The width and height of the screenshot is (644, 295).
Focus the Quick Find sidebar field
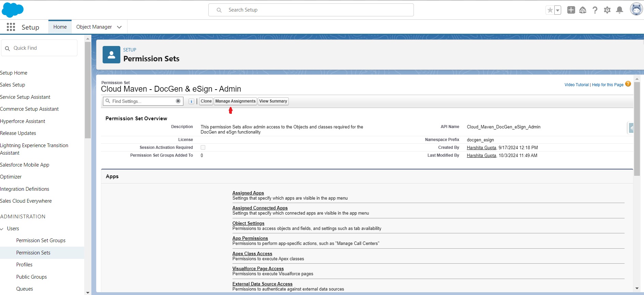(x=39, y=48)
